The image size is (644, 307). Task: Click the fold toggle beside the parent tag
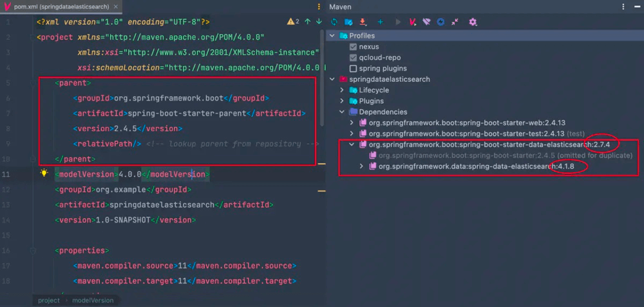(x=33, y=83)
